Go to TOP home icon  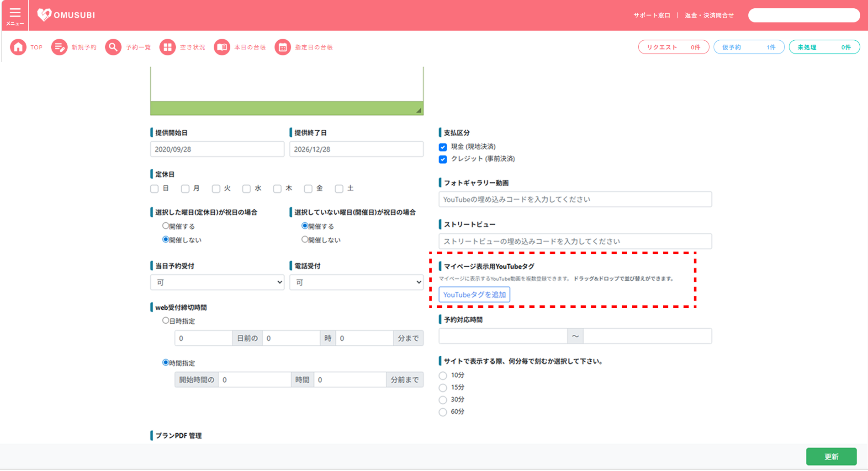click(18, 47)
